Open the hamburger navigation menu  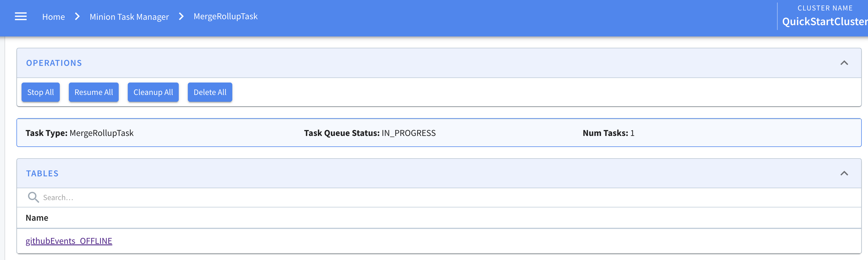click(x=21, y=16)
